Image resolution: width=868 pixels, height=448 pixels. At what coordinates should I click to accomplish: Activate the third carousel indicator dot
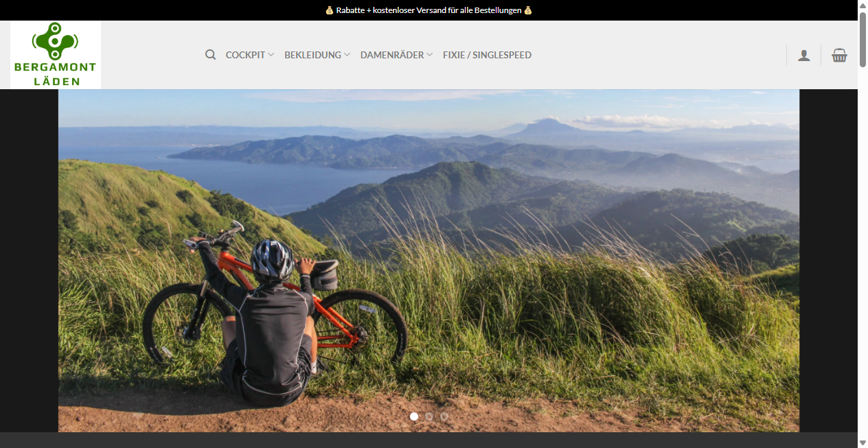click(x=444, y=416)
